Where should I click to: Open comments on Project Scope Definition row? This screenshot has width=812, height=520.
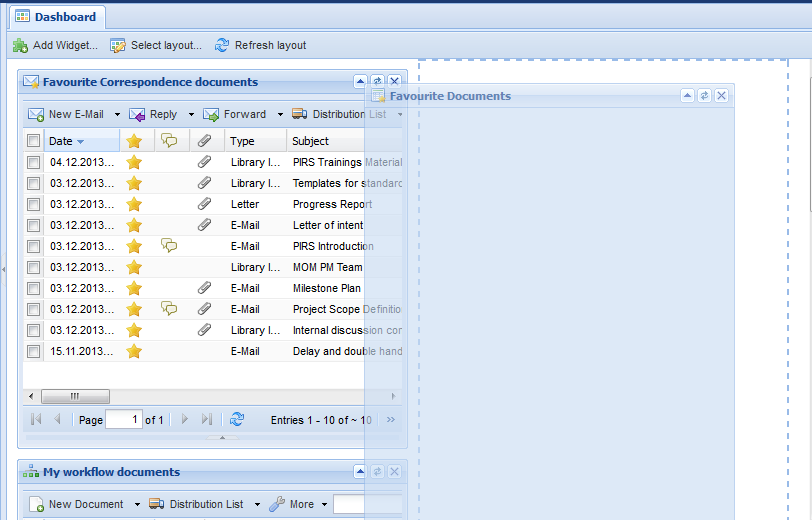pos(169,309)
